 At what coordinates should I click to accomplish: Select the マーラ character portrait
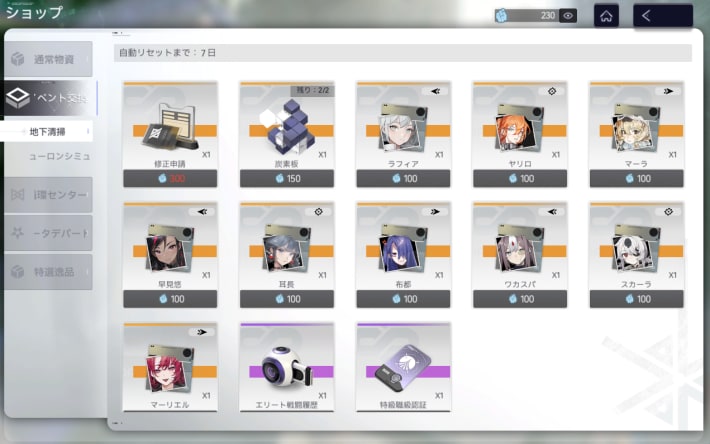point(636,127)
